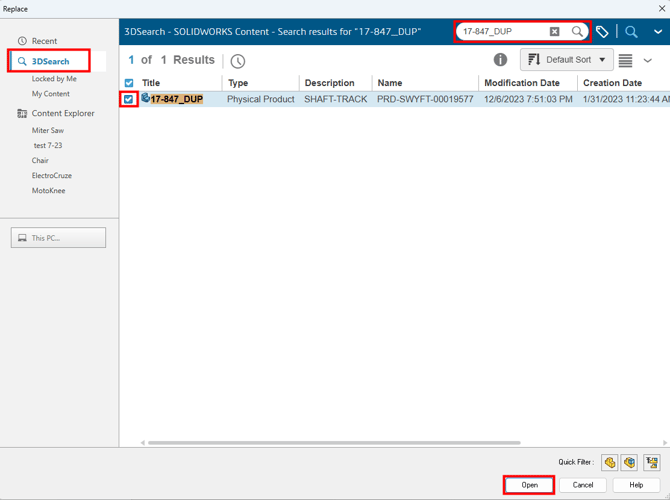Expand the header chevron menu
The height and width of the screenshot is (500, 670).
[658, 32]
